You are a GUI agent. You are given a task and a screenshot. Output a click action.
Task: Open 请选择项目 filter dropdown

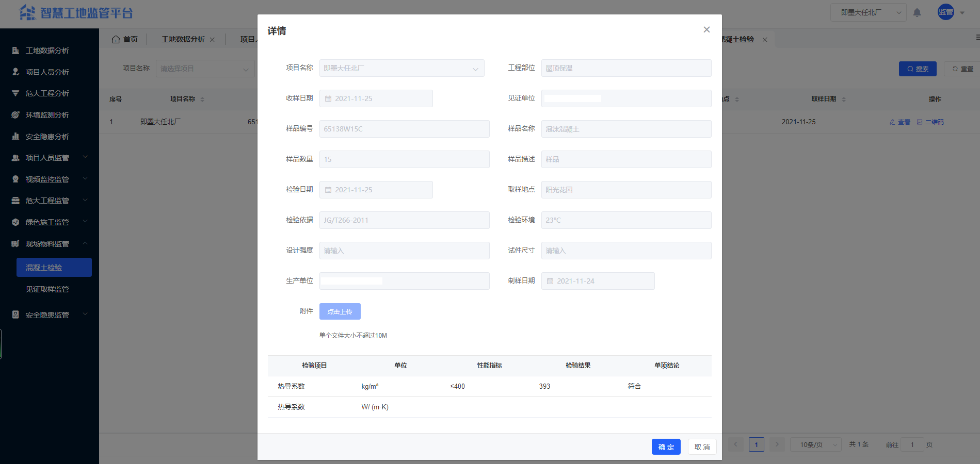pos(205,69)
